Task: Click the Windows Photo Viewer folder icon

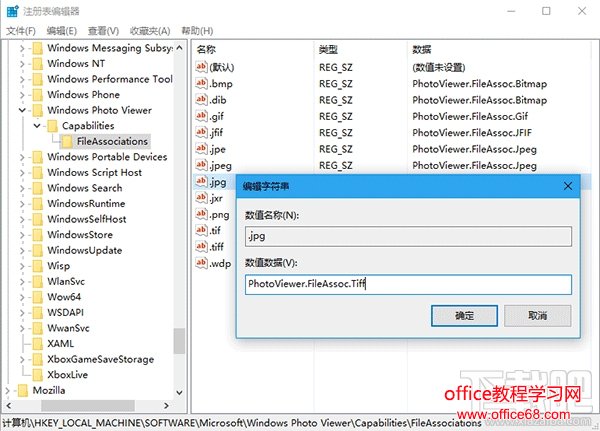Action: 38,110
